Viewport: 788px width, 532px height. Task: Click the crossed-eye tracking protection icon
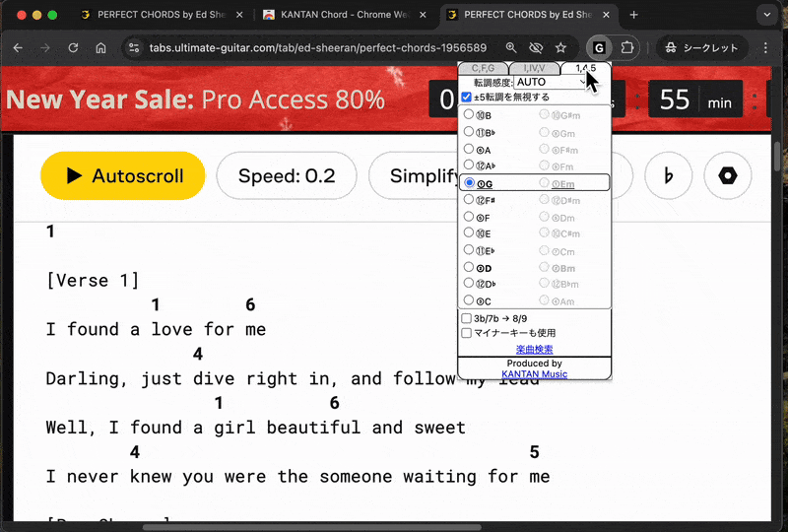coord(536,48)
